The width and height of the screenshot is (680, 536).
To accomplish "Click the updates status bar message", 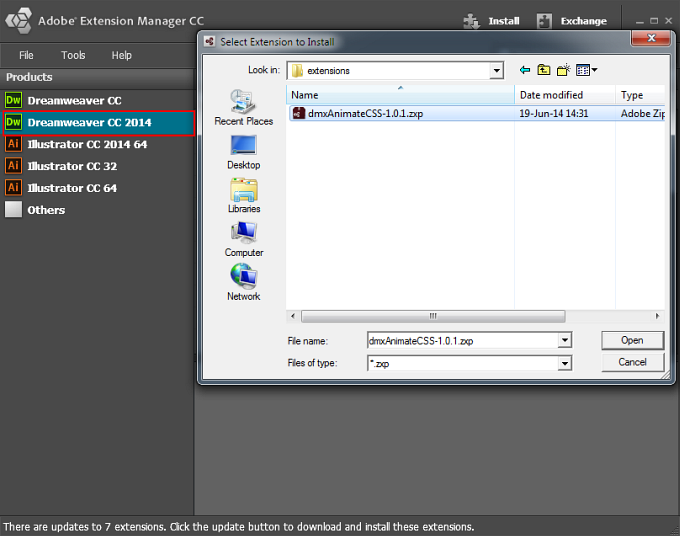I will tap(239, 526).
